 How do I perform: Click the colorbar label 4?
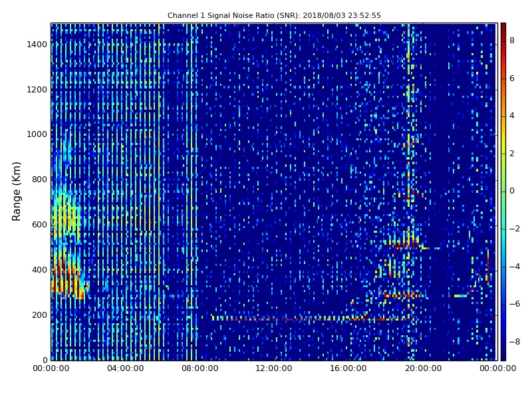[x=512, y=116]
